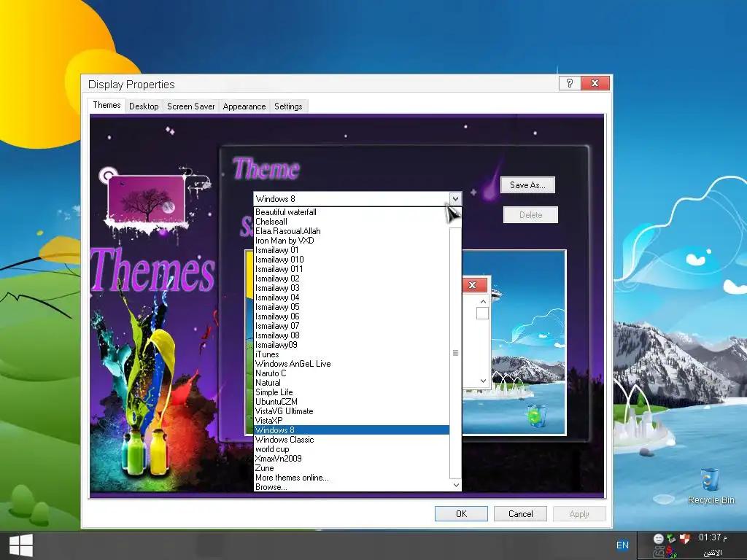The height and width of the screenshot is (560, 747).
Task: Select the Ismailawy 01 theme
Action: pos(352,250)
